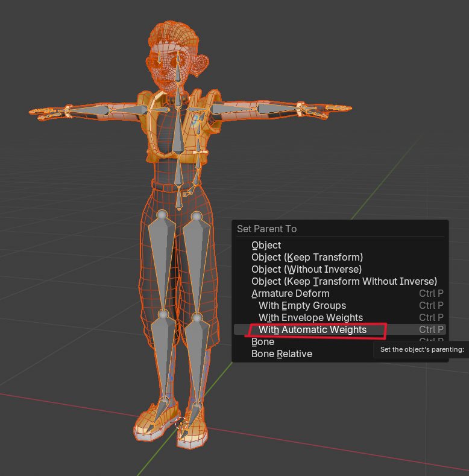This screenshot has width=469, height=476.
Task: Select the thigh bone on screen's right leg
Action: (196, 259)
